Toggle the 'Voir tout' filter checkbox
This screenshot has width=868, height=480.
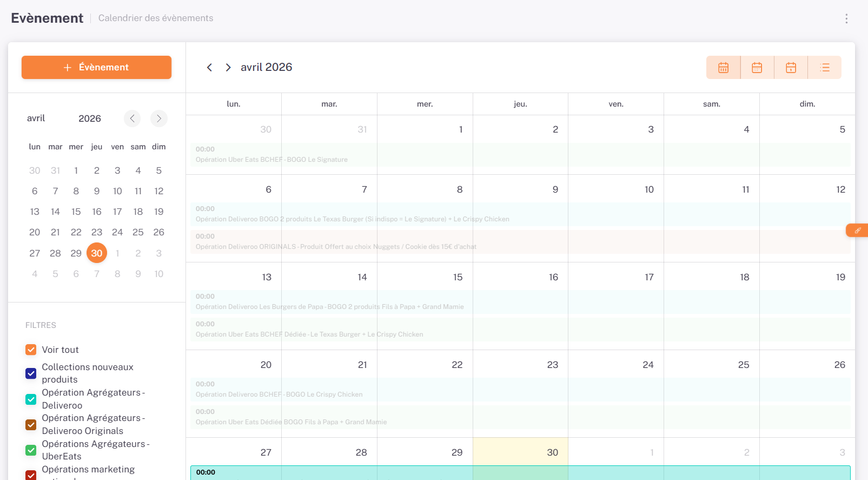31,350
